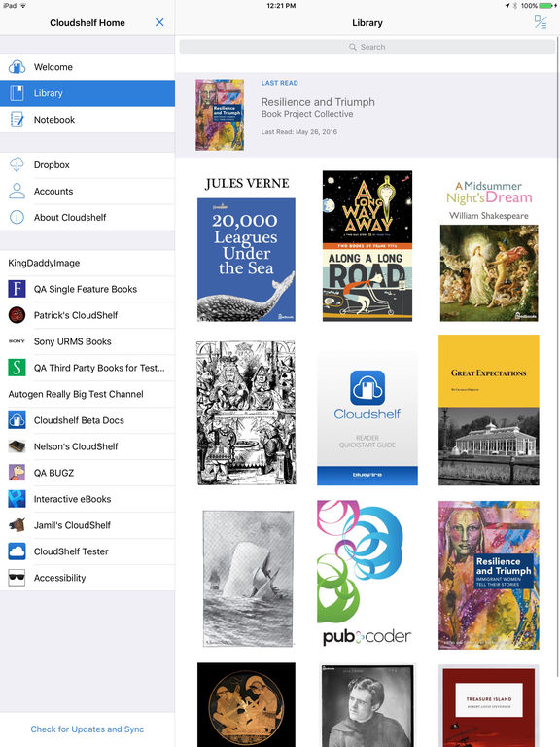Viewport: 560px width, 747px height.
Task: Tap the Welcome cloud icon
Action: 17,67
